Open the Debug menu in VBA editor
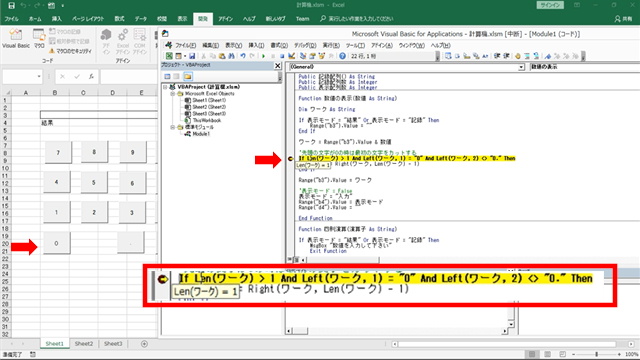 coord(305,45)
